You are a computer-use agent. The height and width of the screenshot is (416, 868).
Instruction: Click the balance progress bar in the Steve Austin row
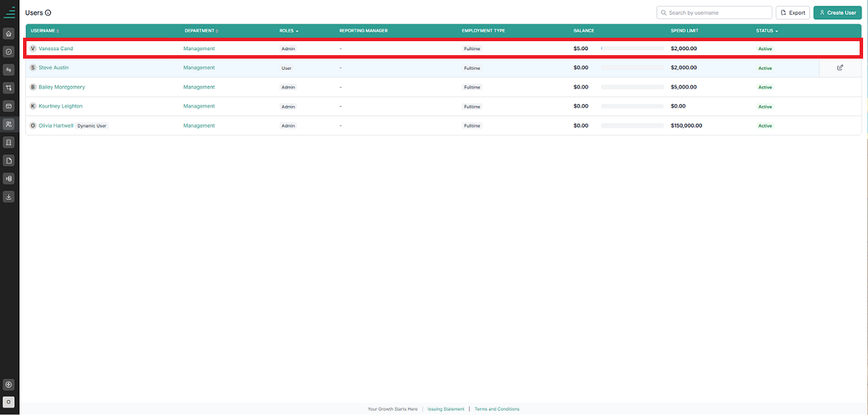click(x=632, y=68)
